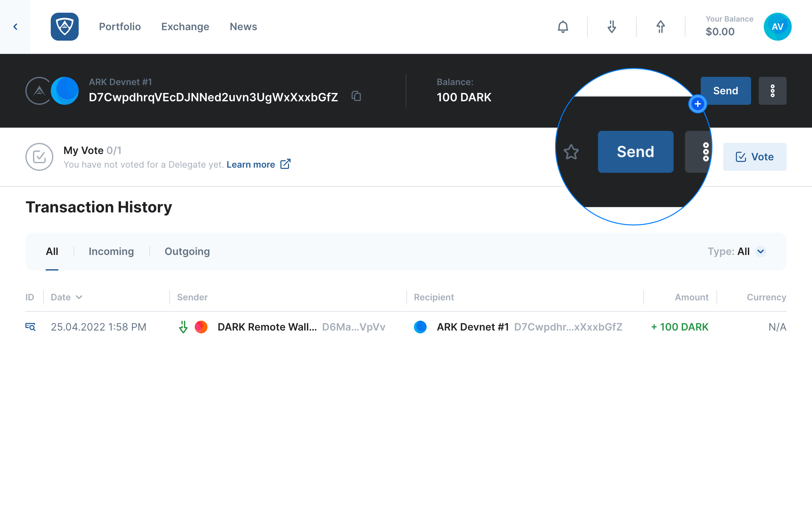Click the $0.00 Your Balance value

(720, 31)
